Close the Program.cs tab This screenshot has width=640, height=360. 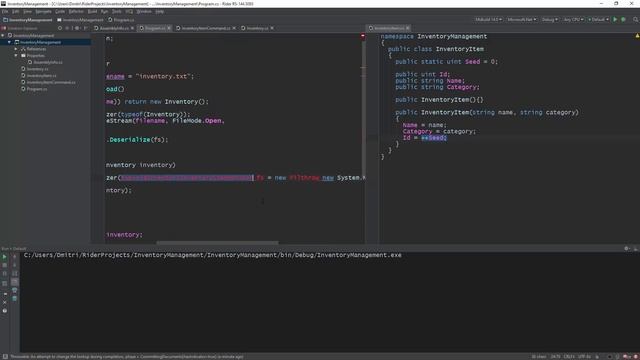(x=169, y=28)
